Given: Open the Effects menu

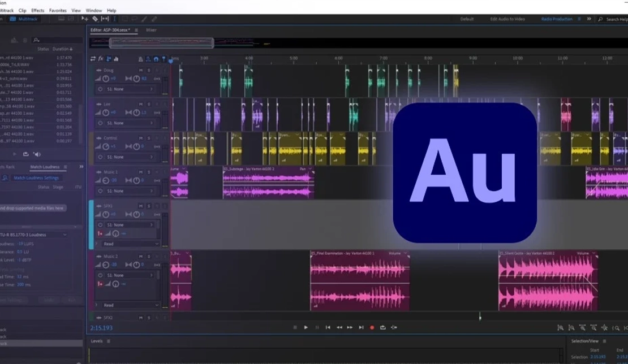Looking at the screenshot, I should [37, 10].
